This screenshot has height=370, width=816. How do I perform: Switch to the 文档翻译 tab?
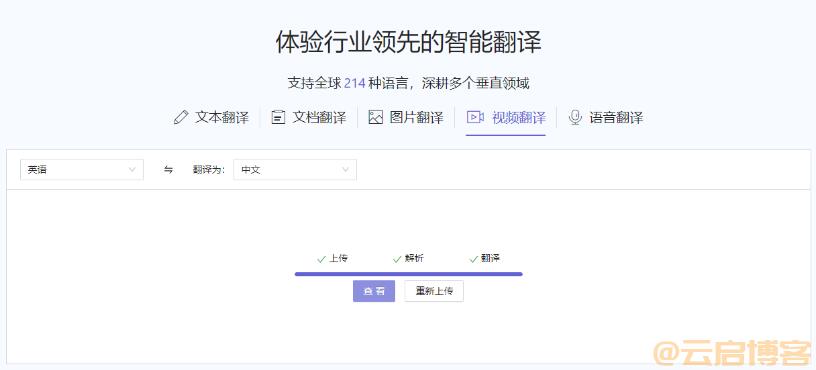pos(309,117)
